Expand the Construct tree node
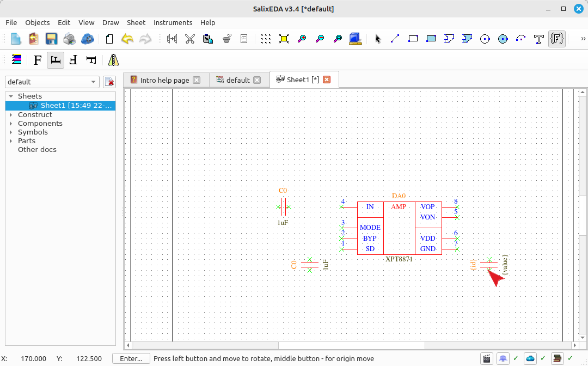This screenshot has height=366, width=588. click(11, 115)
